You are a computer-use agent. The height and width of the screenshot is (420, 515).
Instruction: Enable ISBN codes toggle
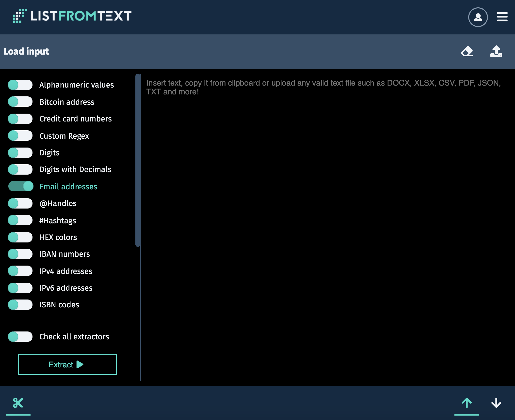20,305
